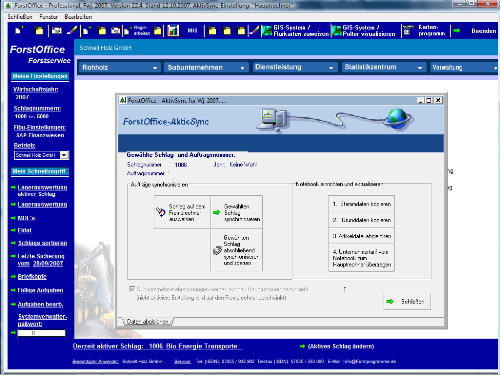Click the Schließen button in AktivSync dialog
The width and height of the screenshot is (500, 375).
click(407, 301)
